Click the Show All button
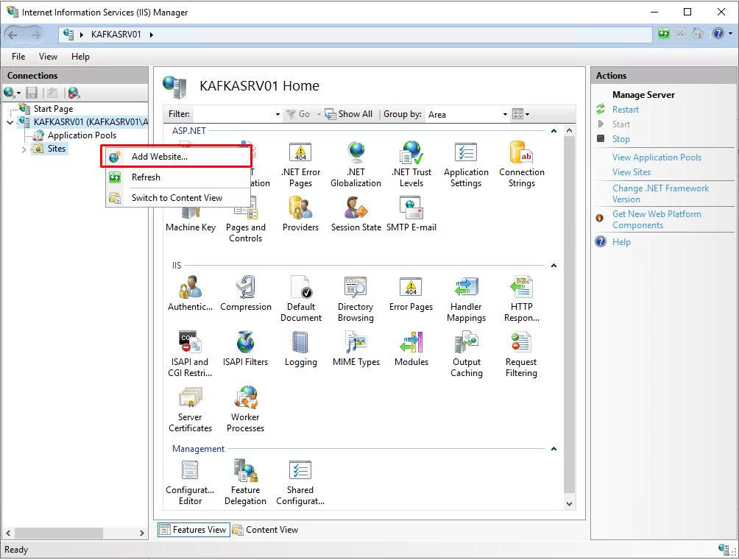Viewport: 739px width, 560px height. tap(349, 114)
